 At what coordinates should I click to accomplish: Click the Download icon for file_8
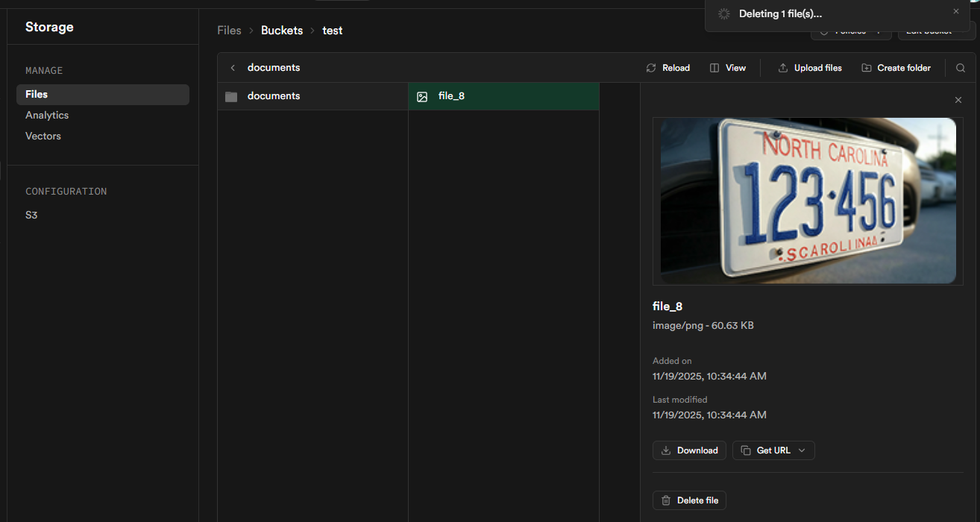[667, 450]
